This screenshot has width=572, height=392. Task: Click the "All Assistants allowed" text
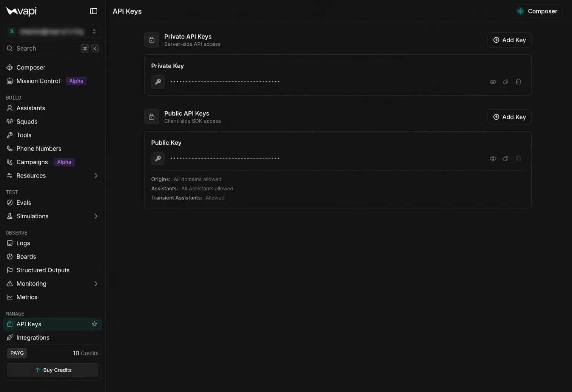(207, 188)
